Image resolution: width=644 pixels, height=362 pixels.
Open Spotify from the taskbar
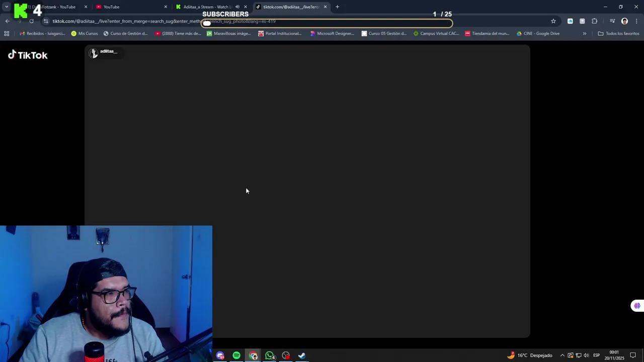click(x=236, y=355)
